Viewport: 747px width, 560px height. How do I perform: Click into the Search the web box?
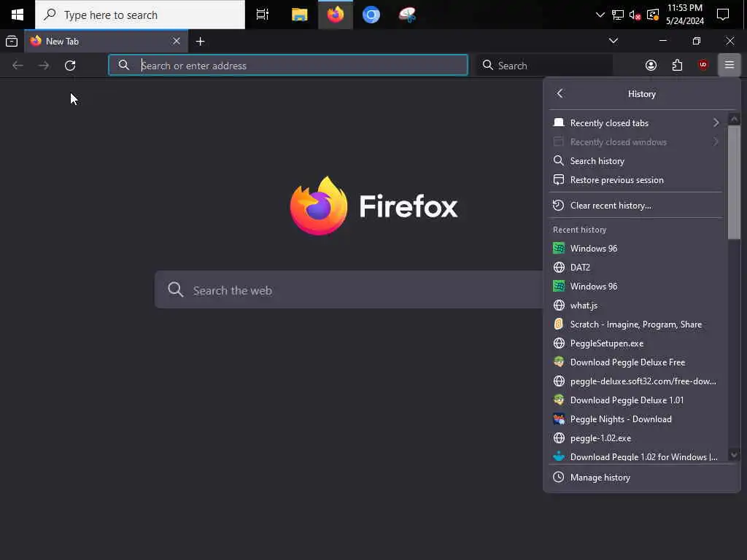(x=349, y=289)
